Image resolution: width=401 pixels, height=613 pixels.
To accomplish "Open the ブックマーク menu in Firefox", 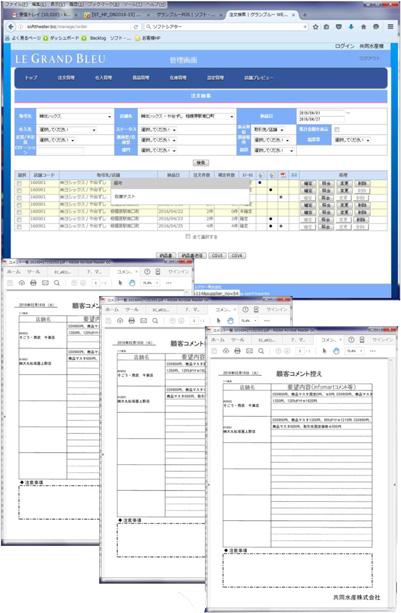I will click(x=104, y=4).
